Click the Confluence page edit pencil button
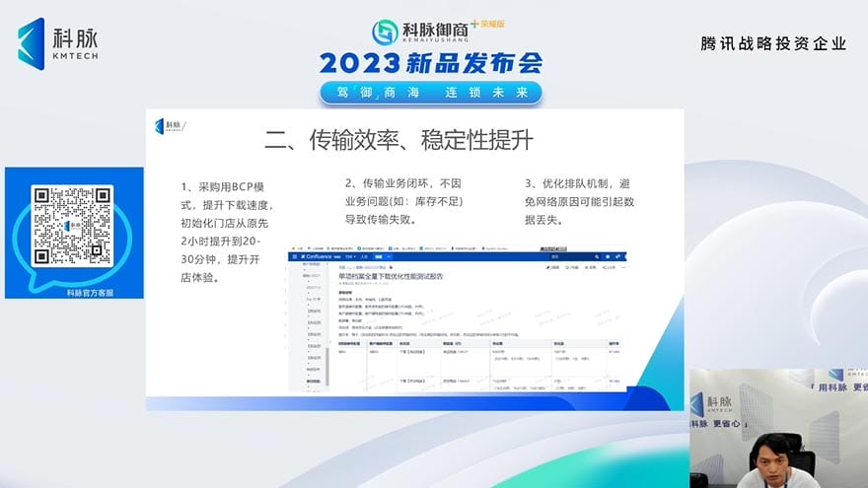868x488 pixels. [553, 268]
